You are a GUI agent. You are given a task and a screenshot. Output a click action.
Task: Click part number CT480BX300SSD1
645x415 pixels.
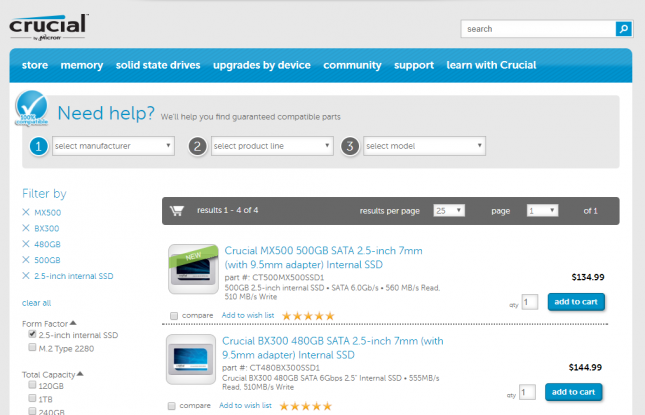point(285,368)
